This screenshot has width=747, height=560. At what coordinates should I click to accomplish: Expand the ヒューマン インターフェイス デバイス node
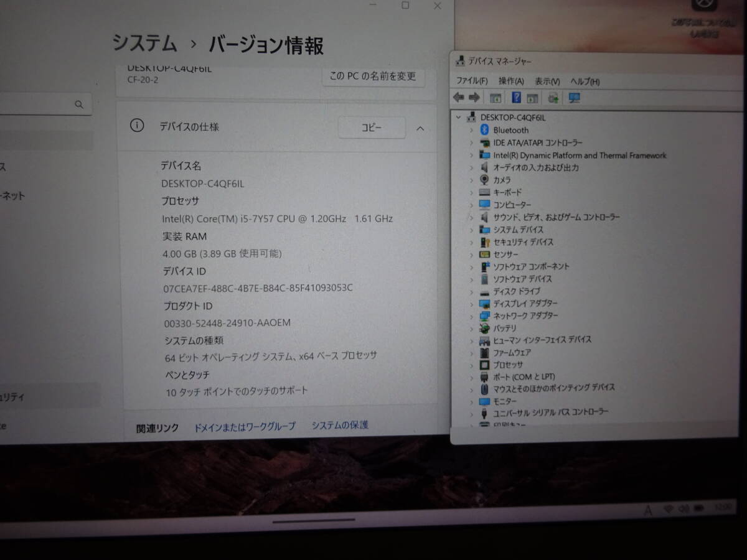pos(472,340)
